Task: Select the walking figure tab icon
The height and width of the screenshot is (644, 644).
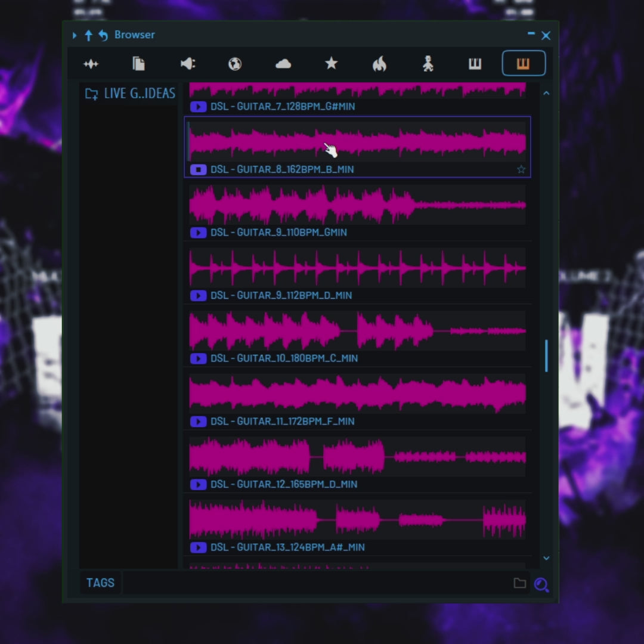Action: click(x=428, y=64)
